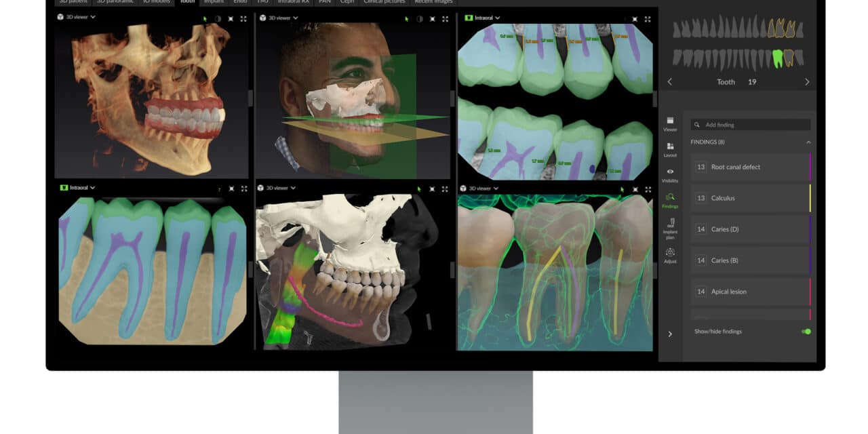Viewport: 868px width, 434px height.
Task: Go to the previous tooth arrow
Action: pyautogui.click(x=670, y=82)
